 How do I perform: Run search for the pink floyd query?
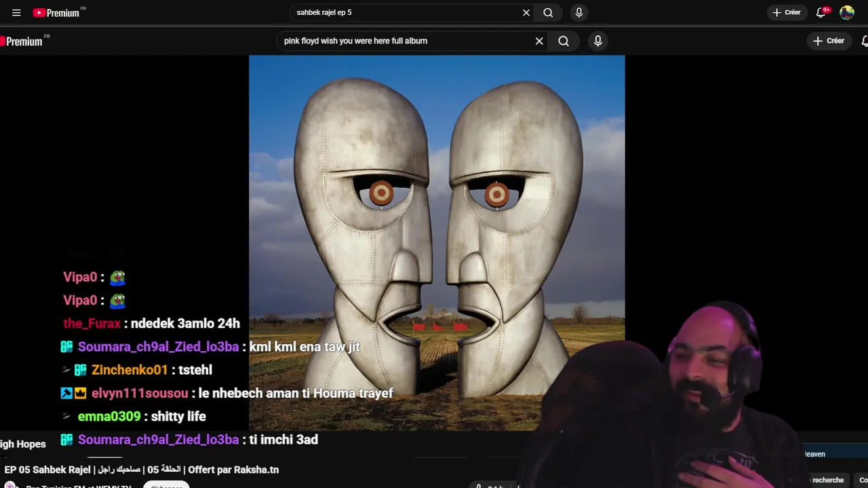[x=564, y=41]
